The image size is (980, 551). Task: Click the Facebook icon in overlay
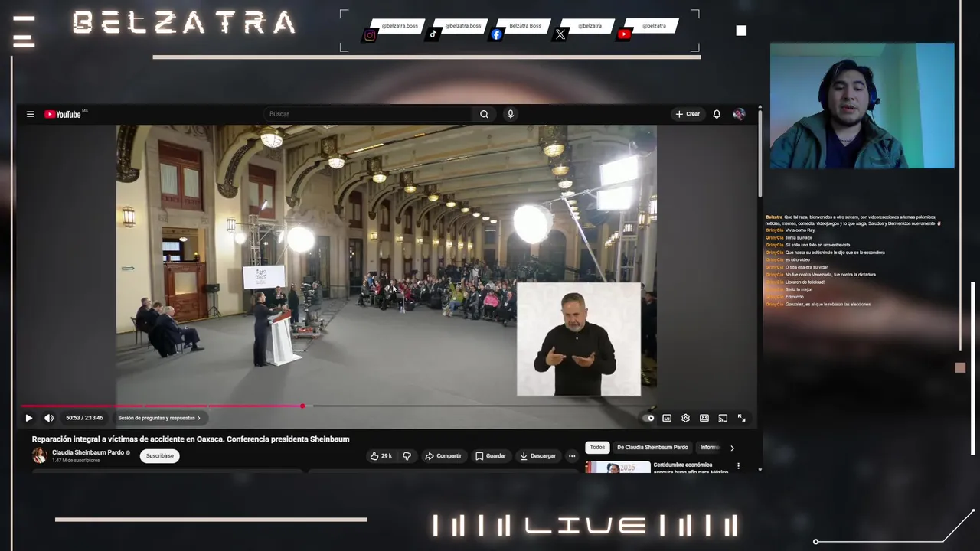click(x=496, y=34)
